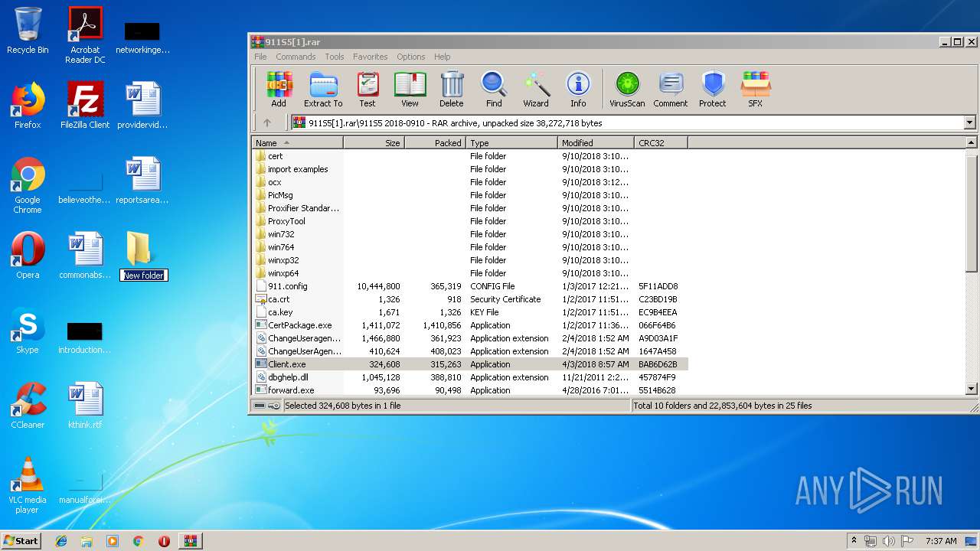Viewport: 980px width, 551px height.
Task: Click the Extract To toolbar icon
Action: [x=323, y=90]
